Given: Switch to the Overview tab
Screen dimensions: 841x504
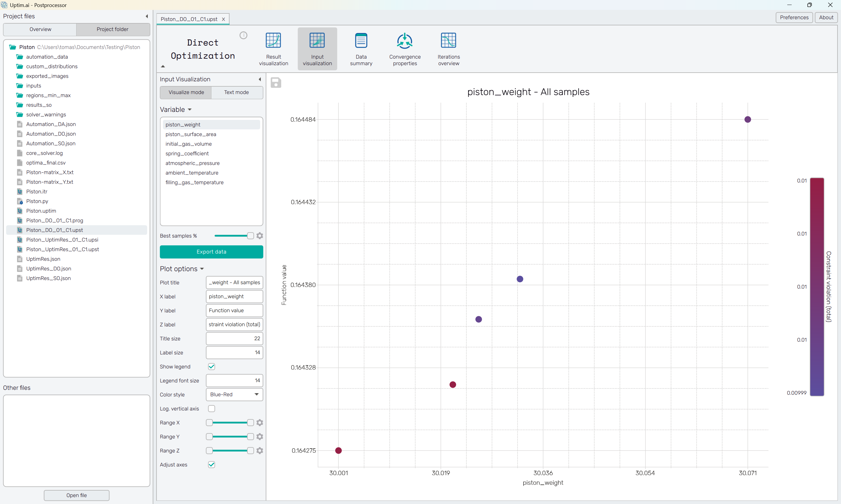Looking at the screenshot, I should click(40, 29).
